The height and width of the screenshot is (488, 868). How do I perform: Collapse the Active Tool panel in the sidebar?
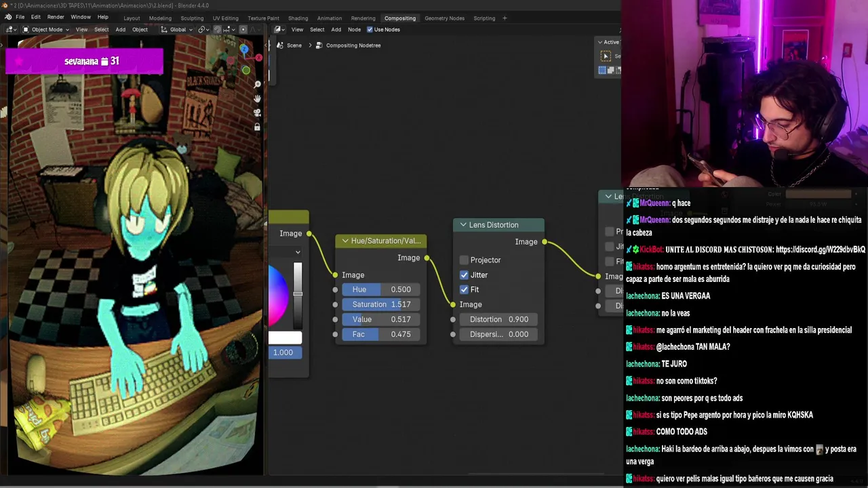600,42
